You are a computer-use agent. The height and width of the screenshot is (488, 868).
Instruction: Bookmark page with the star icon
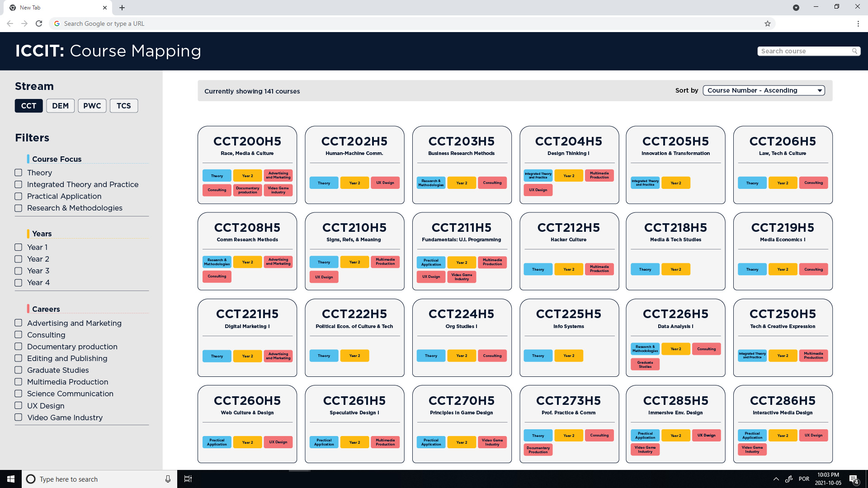pyautogui.click(x=767, y=23)
